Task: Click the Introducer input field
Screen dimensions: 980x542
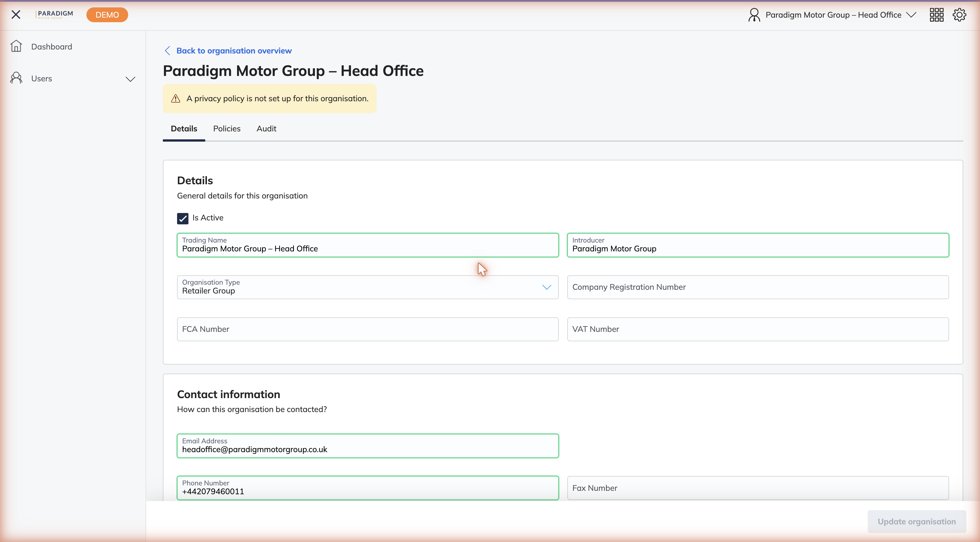Action: pyautogui.click(x=758, y=245)
